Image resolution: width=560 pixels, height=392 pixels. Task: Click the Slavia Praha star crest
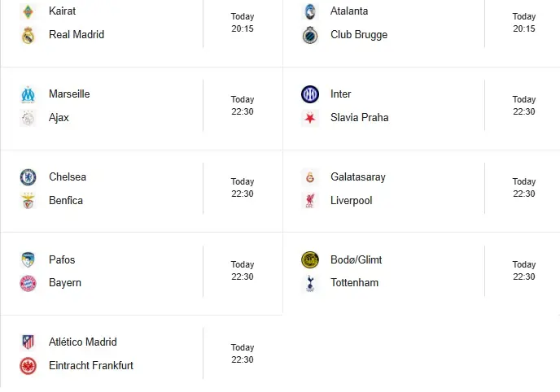point(310,118)
